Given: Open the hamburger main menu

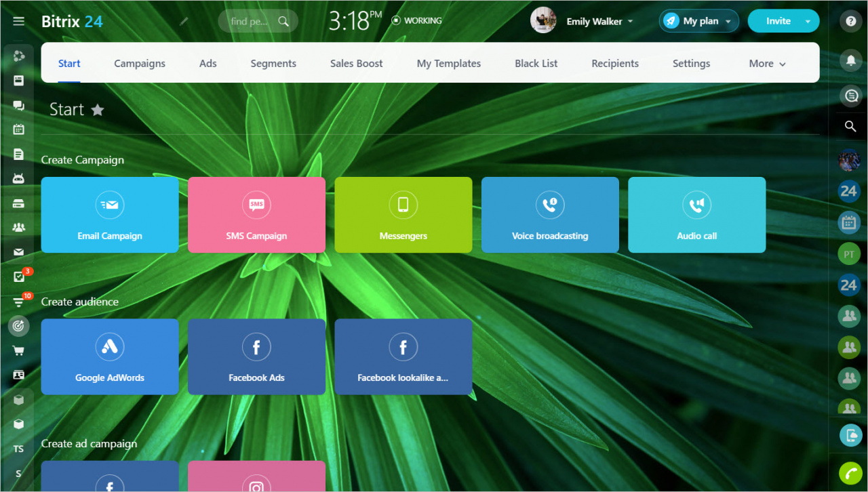Looking at the screenshot, I should (19, 21).
